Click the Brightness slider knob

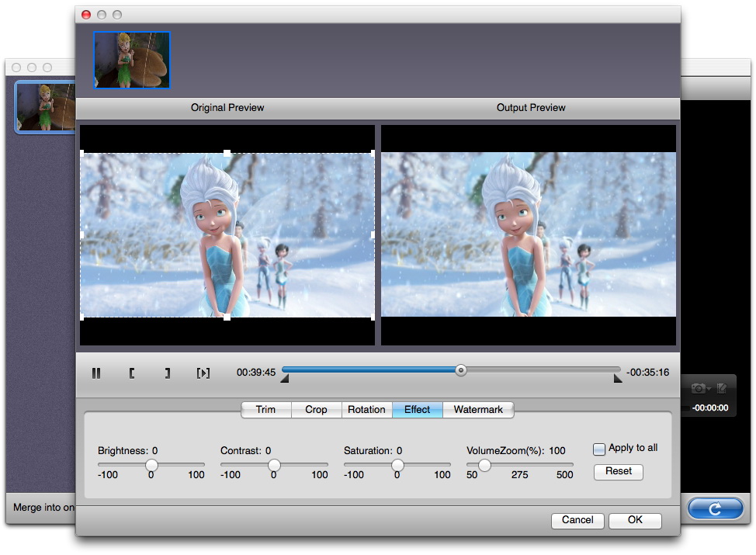(x=151, y=465)
